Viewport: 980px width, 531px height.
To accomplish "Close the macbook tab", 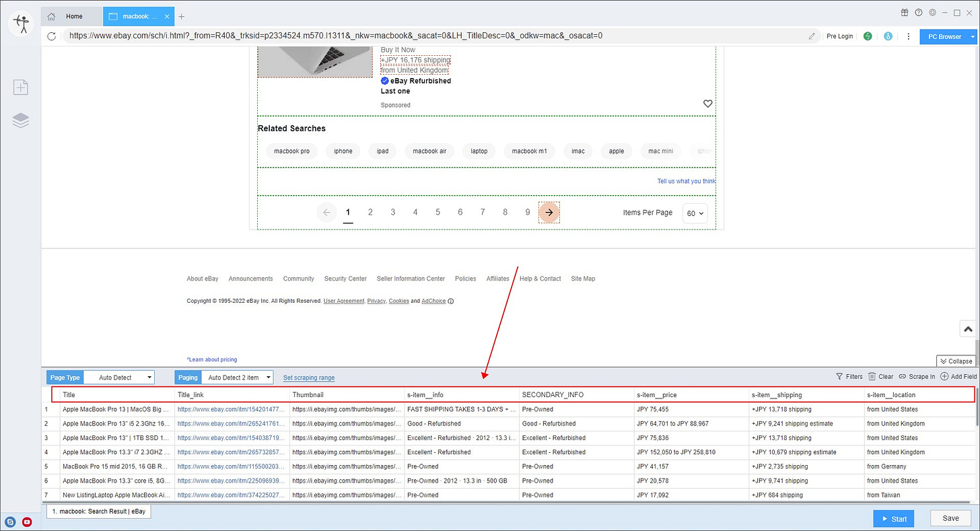I will tap(167, 17).
